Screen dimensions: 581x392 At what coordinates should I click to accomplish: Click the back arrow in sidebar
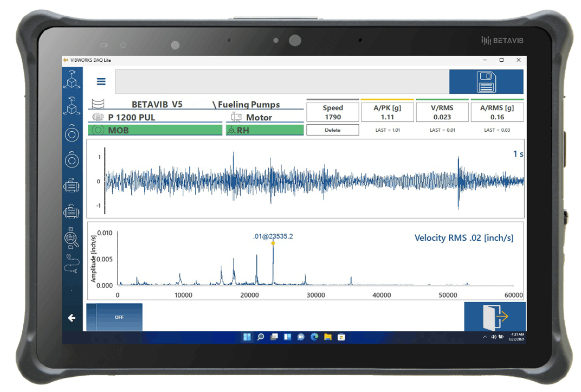[x=72, y=318]
